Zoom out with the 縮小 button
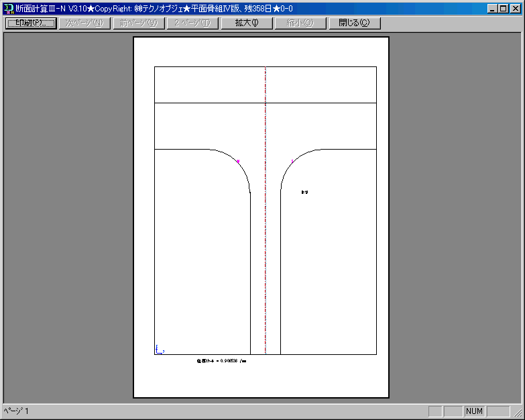 [x=300, y=23]
